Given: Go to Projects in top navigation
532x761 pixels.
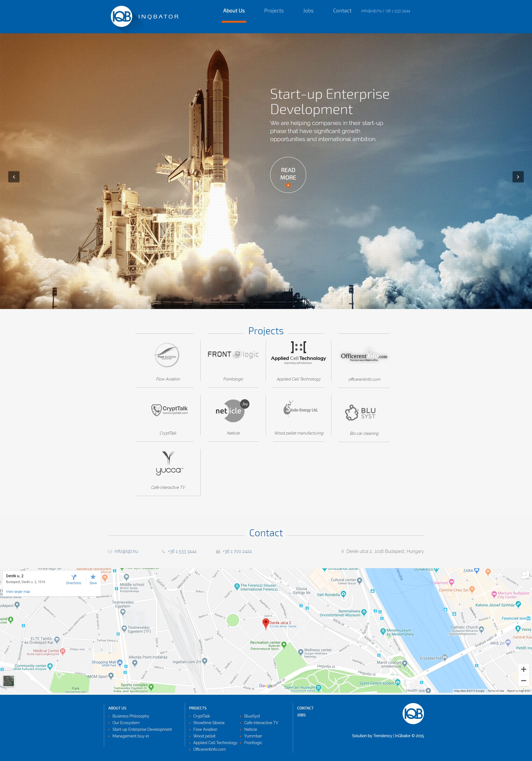Looking at the screenshot, I should [274, 11].
